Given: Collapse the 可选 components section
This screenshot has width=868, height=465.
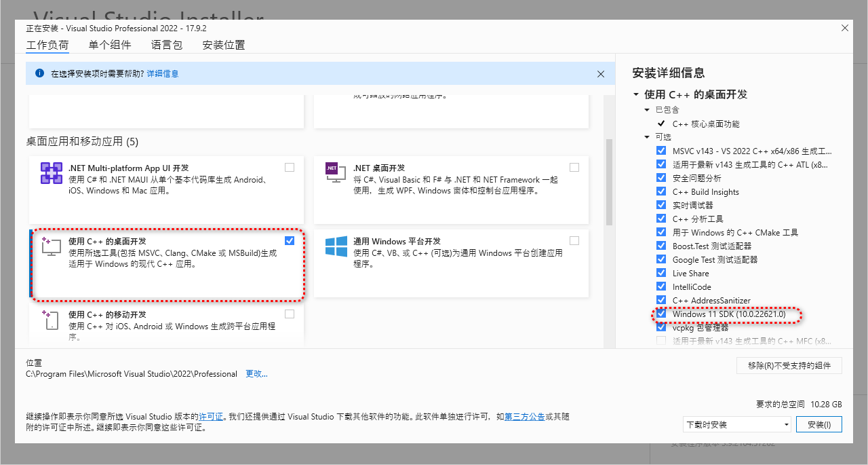Looking at the screenshot, I should point(647,137).
